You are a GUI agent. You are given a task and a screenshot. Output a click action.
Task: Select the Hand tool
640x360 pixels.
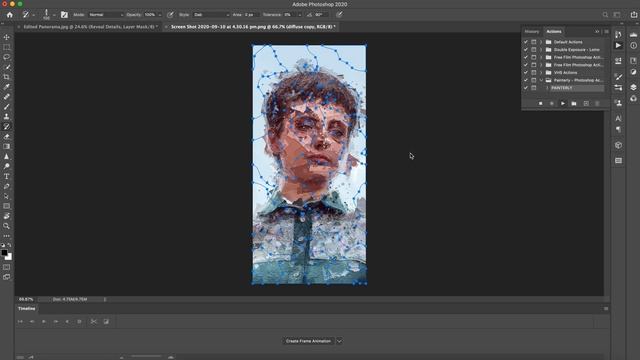coord(7,216)
